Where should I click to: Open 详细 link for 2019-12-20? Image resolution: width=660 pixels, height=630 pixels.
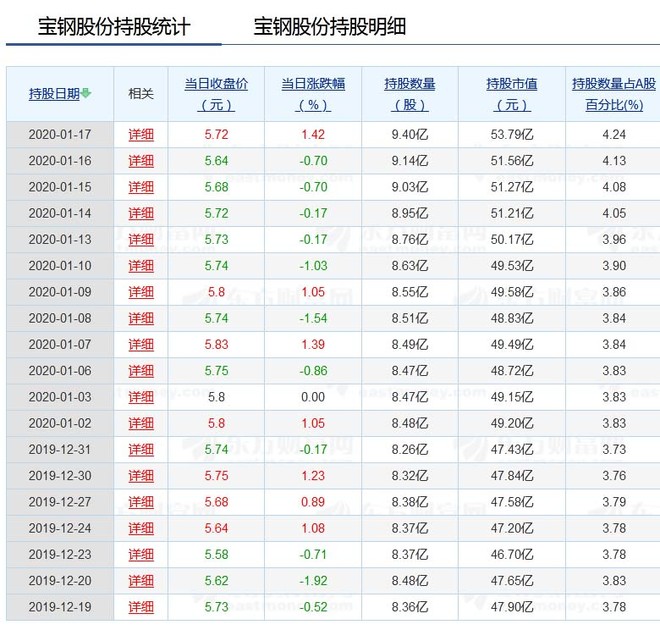tap(141, 581)
